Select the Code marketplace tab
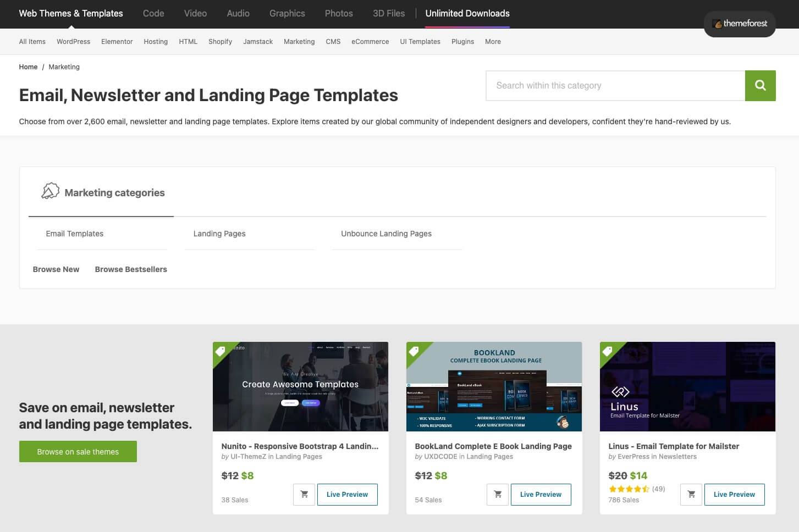Screen dimensions: 799x532 click(153, 14)
